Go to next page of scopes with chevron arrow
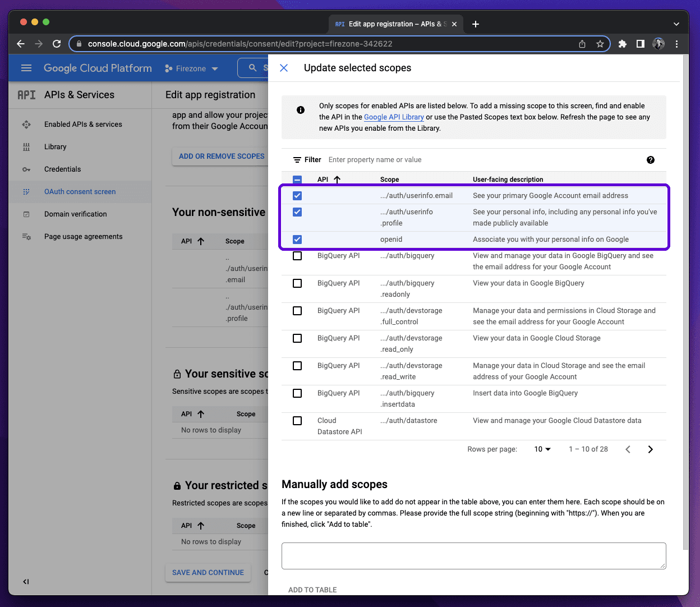Image resolution: width=700 pixels, height=607 pixels. [650, 449]
